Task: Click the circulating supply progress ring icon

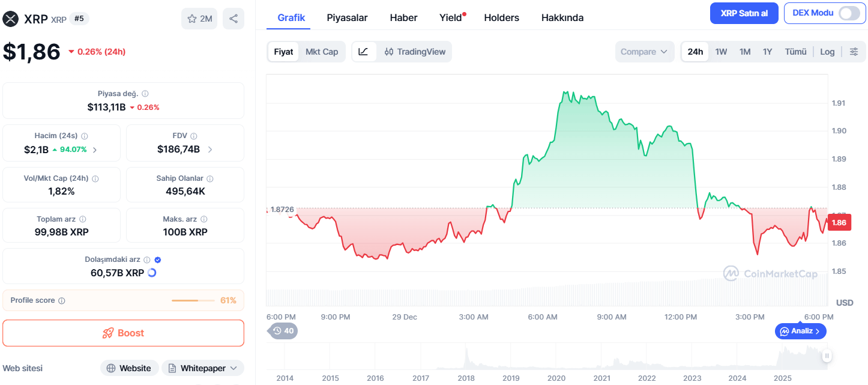Action: pos(152,273)
